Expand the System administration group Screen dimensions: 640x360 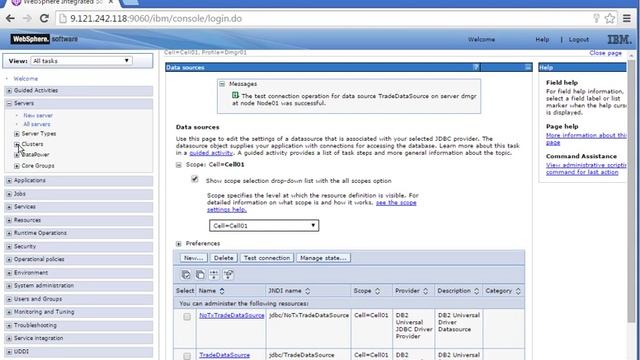click(x=9, y=286)
